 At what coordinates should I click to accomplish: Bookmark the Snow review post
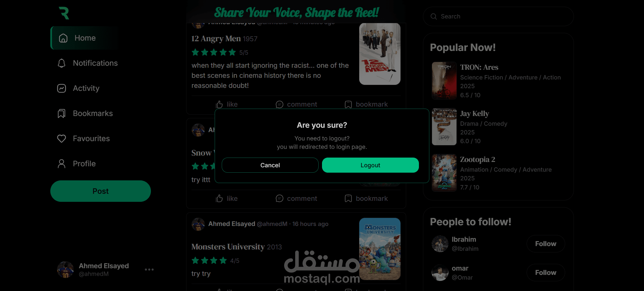366,198
